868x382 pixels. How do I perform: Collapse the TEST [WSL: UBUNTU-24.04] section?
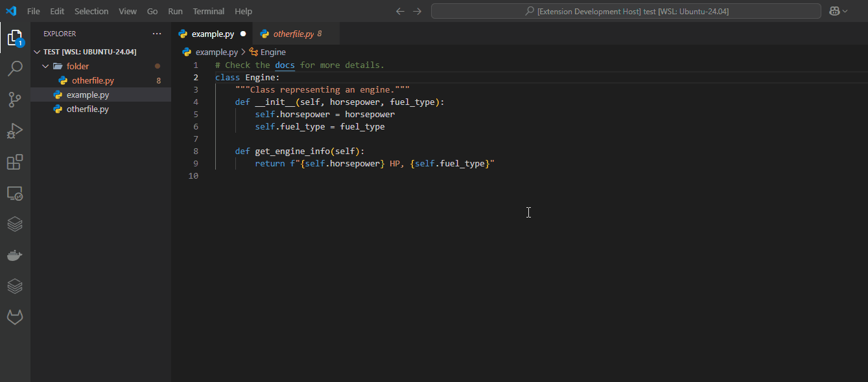pyautogui.click(x=38, y=52)
